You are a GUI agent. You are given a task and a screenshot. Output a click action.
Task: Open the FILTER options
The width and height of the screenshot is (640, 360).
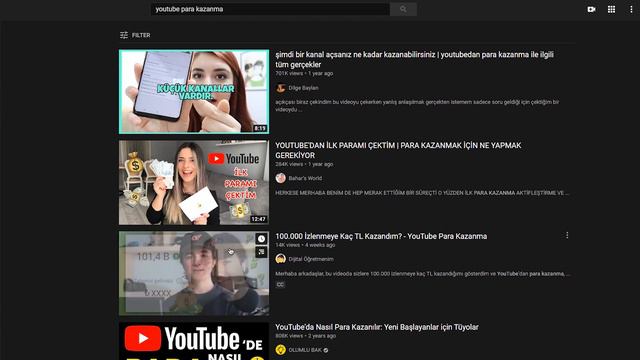point(135,35)
